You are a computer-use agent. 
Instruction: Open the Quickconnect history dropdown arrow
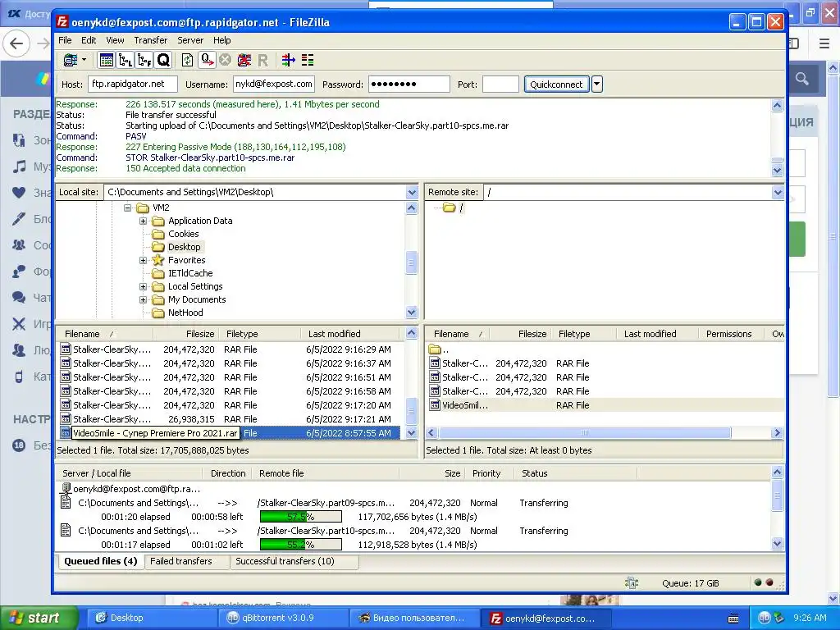pyautogui.click(x=597, y=84)
